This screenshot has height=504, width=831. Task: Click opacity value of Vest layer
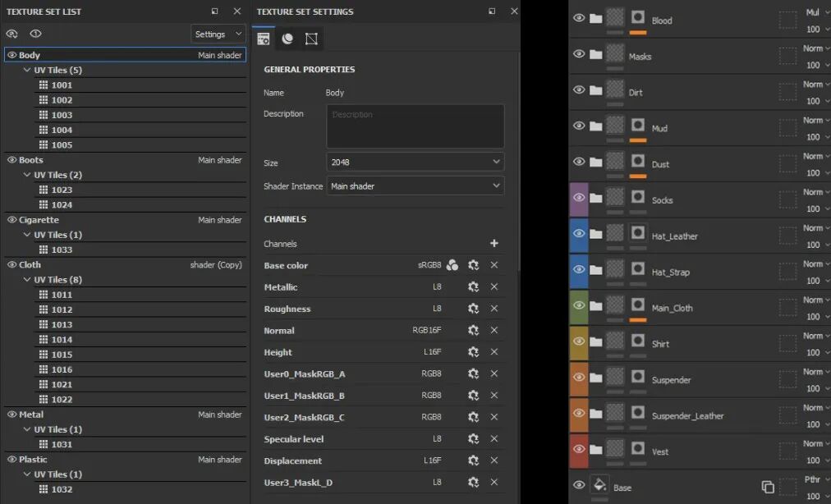(x=813, y=460)
